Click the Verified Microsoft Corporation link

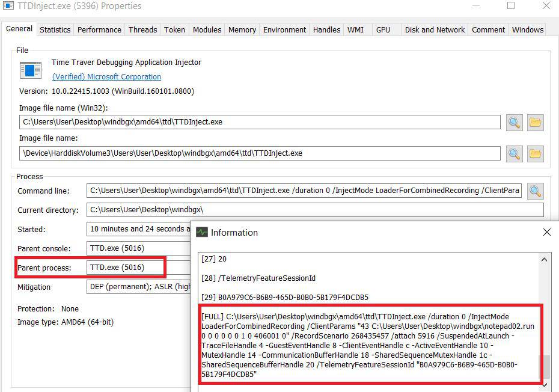[106, 76]
